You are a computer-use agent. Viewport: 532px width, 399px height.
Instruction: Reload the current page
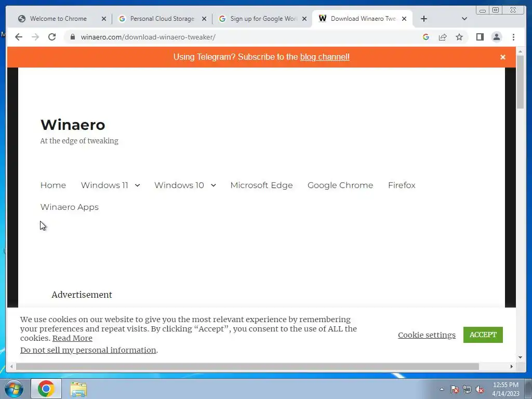click(x=52, y=37)
